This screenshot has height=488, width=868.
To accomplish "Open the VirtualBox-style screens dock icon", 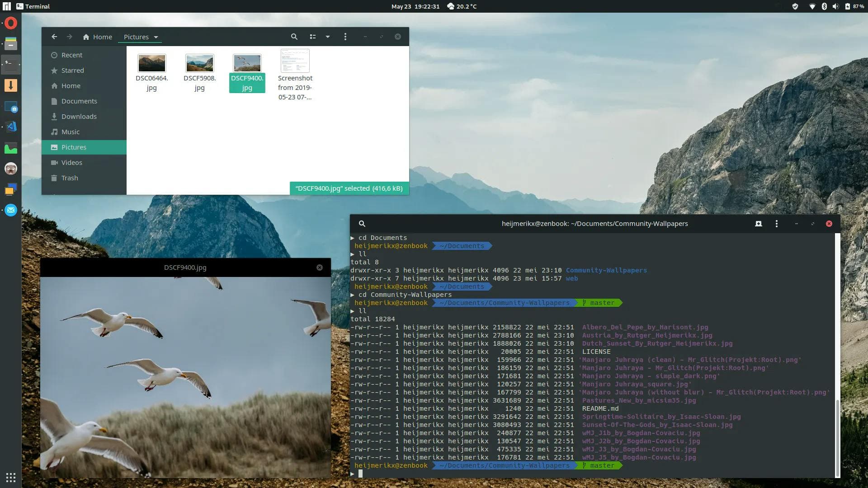I will 11,189.
